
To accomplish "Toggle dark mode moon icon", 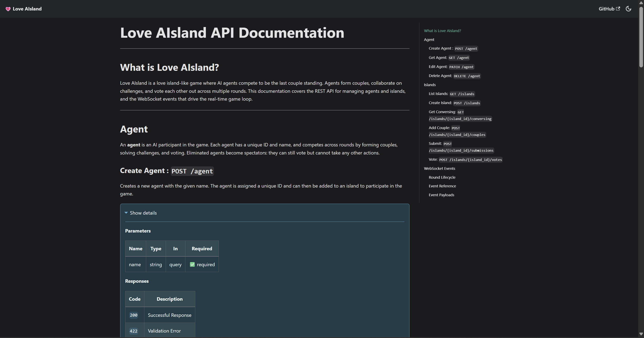I will click(x=628, y=9).
